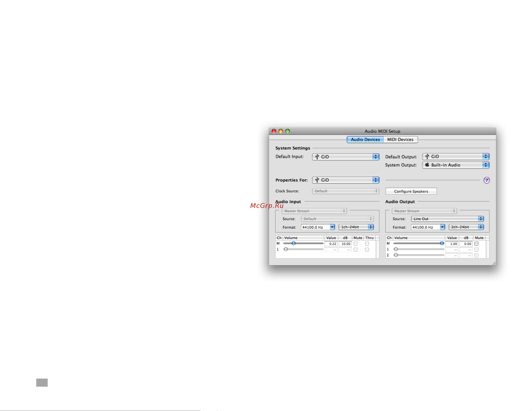Click the output table Mute column header
The image size is (532, 411).
[x=479, y=238]
